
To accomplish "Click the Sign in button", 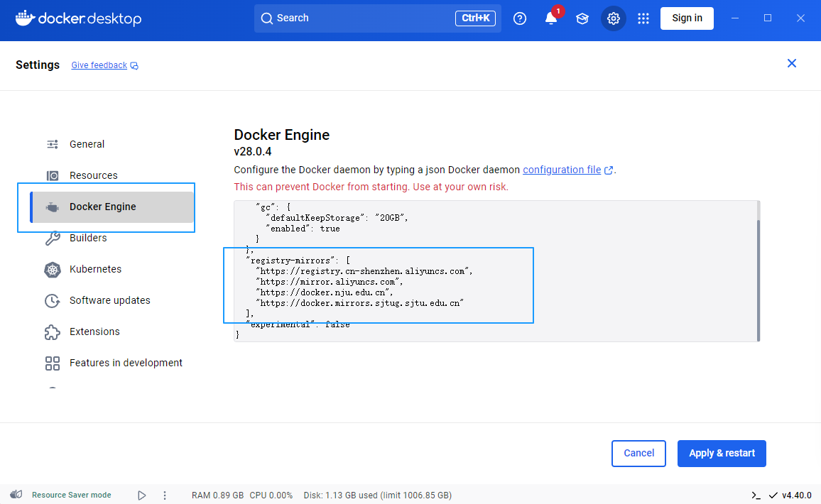I will coord(687,18).
